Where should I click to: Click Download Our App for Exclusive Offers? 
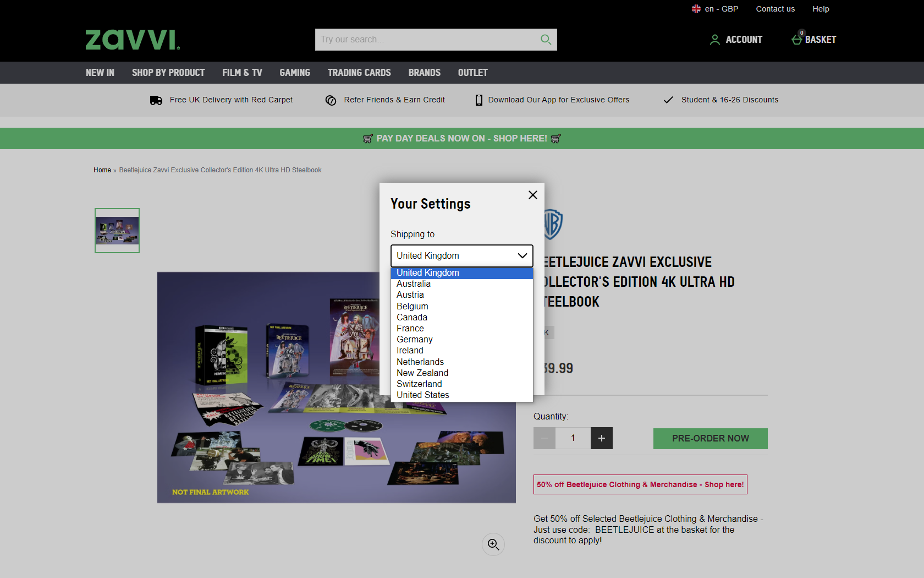[x=559, y=100]
